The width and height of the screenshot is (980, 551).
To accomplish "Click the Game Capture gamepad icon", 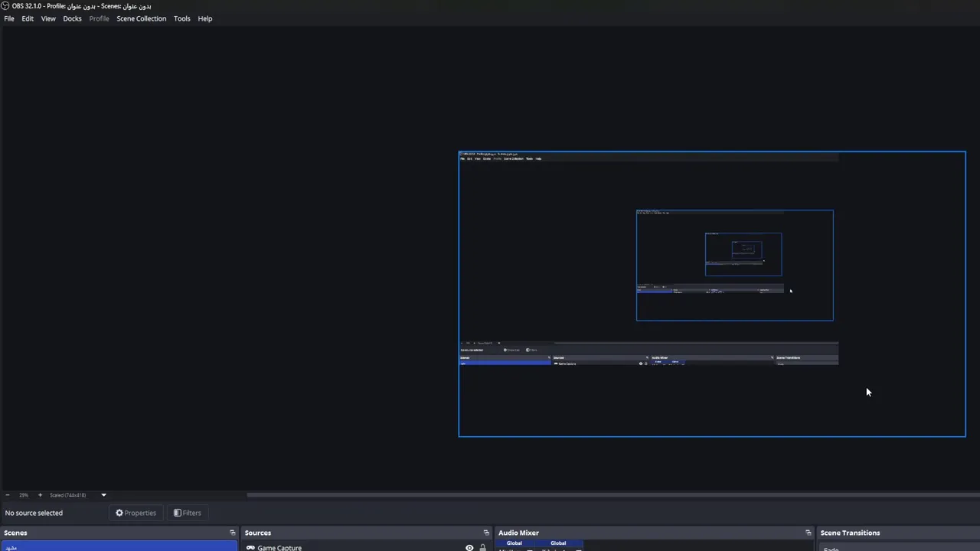I will coord(250,548).
